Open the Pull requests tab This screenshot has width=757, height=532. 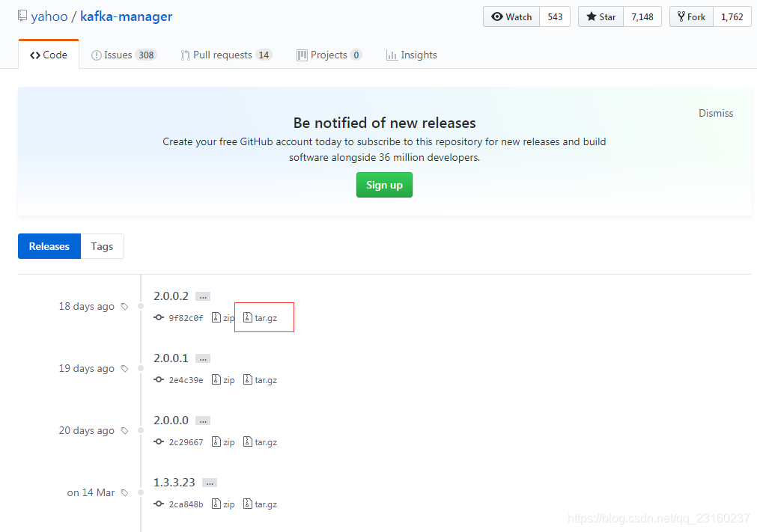[x=226, y=55]
